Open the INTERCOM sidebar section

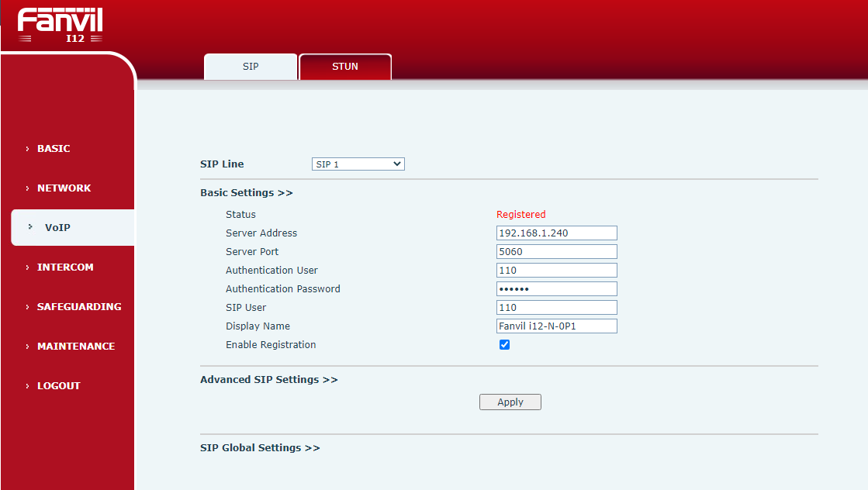click(65, 267)
